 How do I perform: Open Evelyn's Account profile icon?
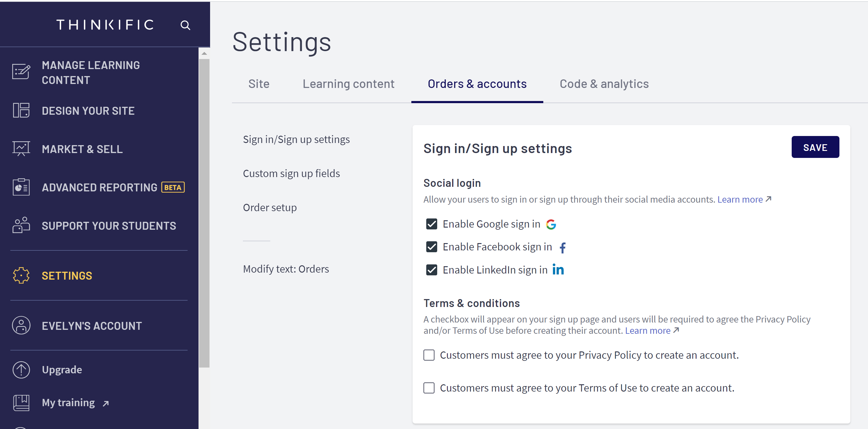(x=21, y=326)
